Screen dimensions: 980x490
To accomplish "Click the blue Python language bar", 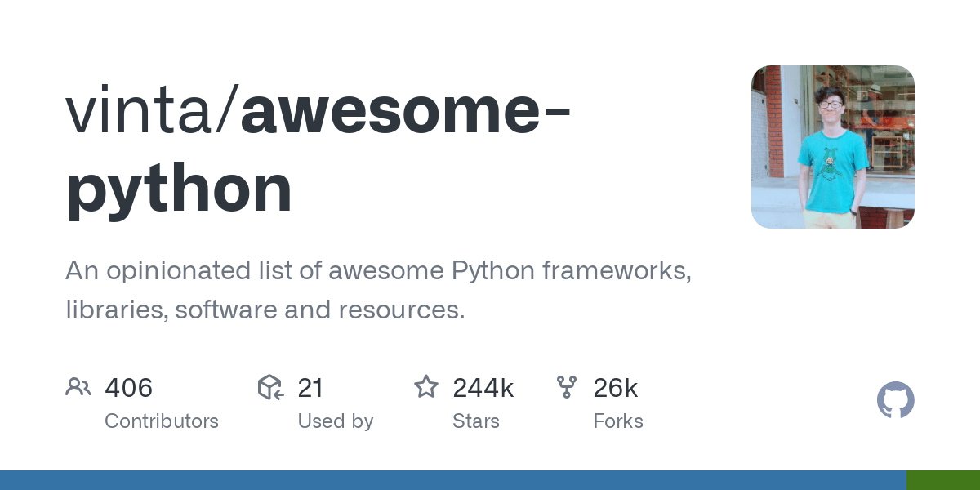I will 453,480.
